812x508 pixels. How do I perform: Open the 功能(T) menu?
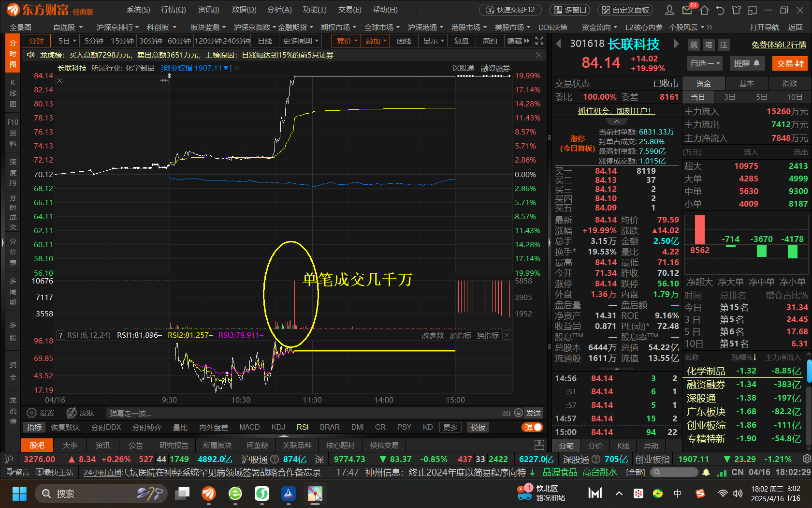click(314, 9)
